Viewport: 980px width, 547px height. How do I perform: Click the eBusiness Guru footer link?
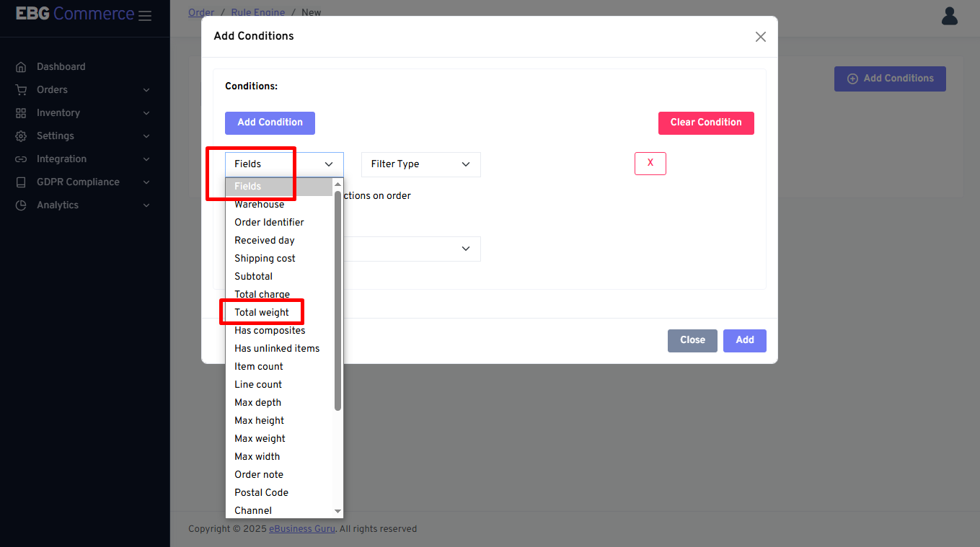click(301, 529)
